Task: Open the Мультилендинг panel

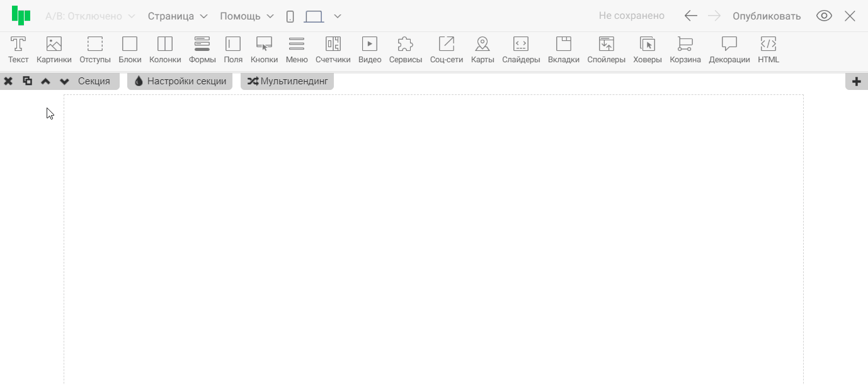Action: click(x=287, y=81)
